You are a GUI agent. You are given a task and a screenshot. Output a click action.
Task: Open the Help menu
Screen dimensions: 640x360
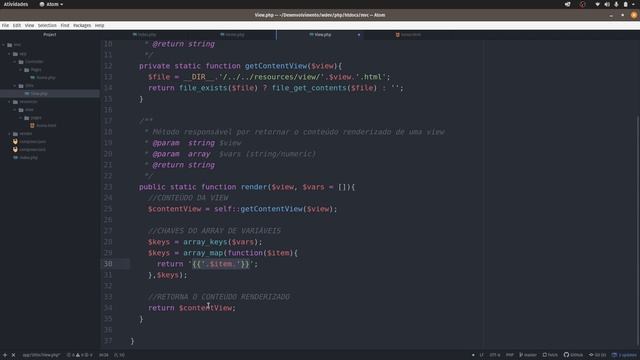coord(100,25)
